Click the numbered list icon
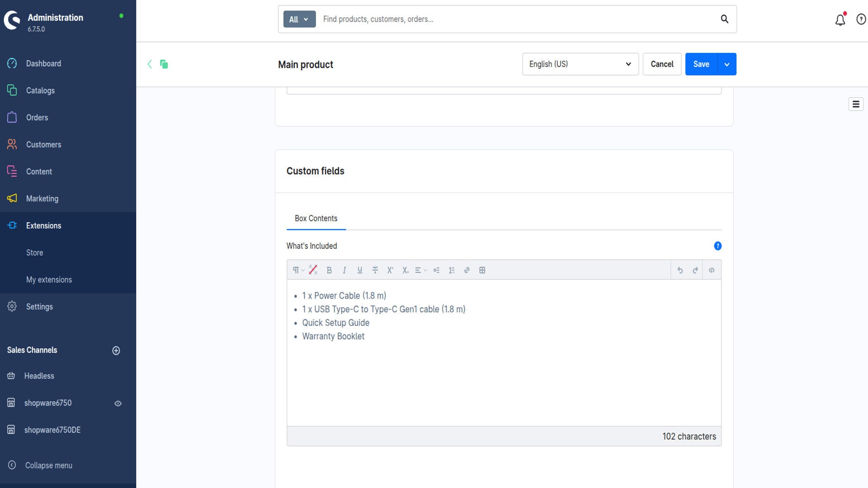 click(451, 270)
